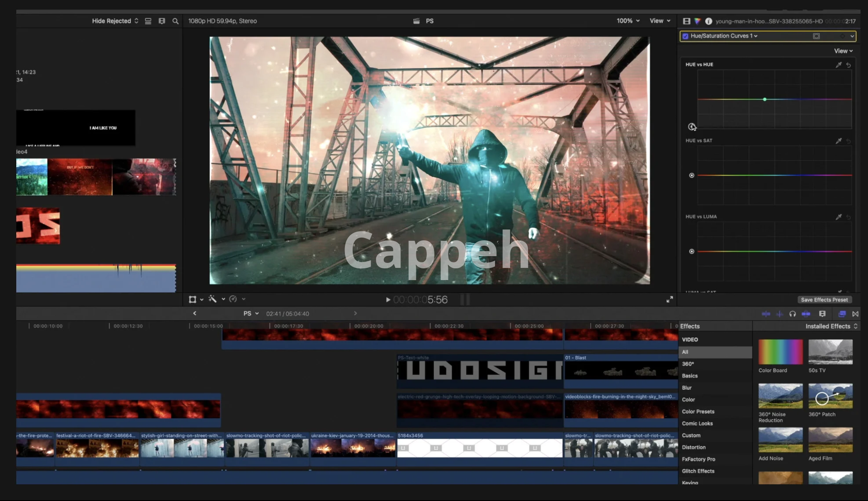Disable the Hue/Saturation Curves 1 checkbox
The height and width of the screenshot is (501, 868).
[685, 36]
